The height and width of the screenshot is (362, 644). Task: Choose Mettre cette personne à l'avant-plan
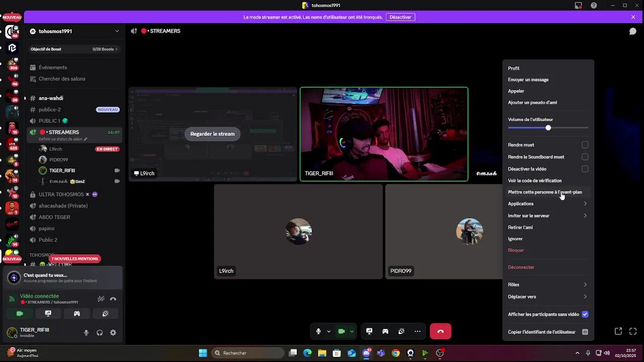click(x=548, y=192)
